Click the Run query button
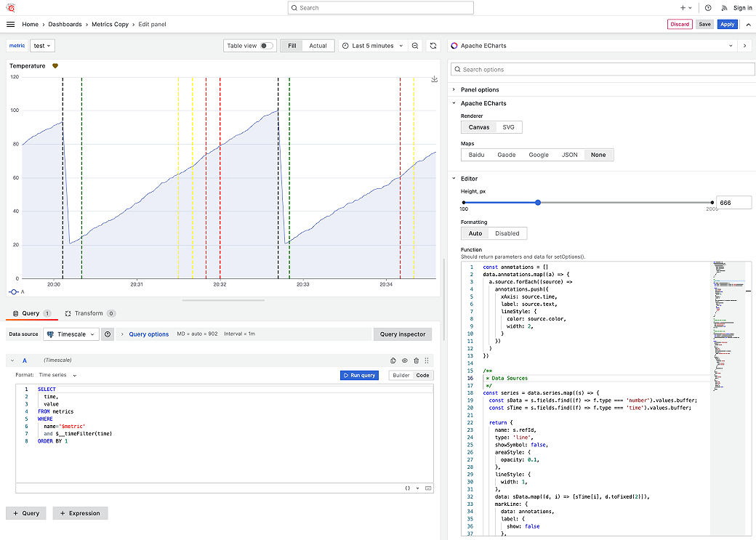Viewport: 756px width, 540px height. point(359,375)
